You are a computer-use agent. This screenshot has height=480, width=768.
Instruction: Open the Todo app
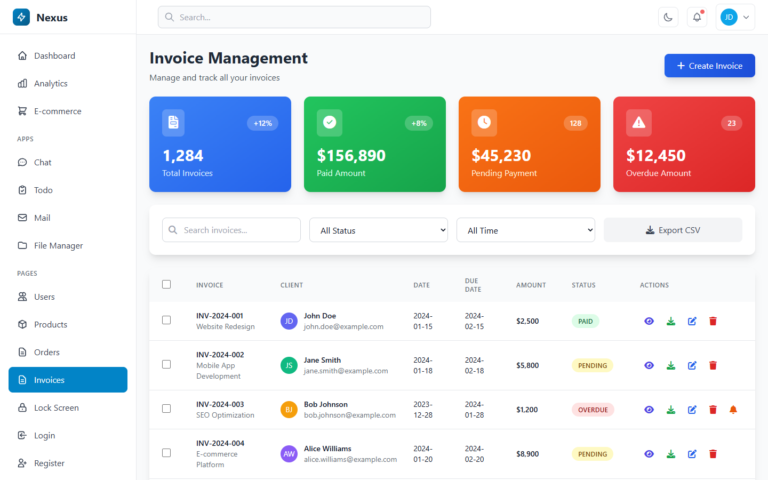tap(68, 190)
